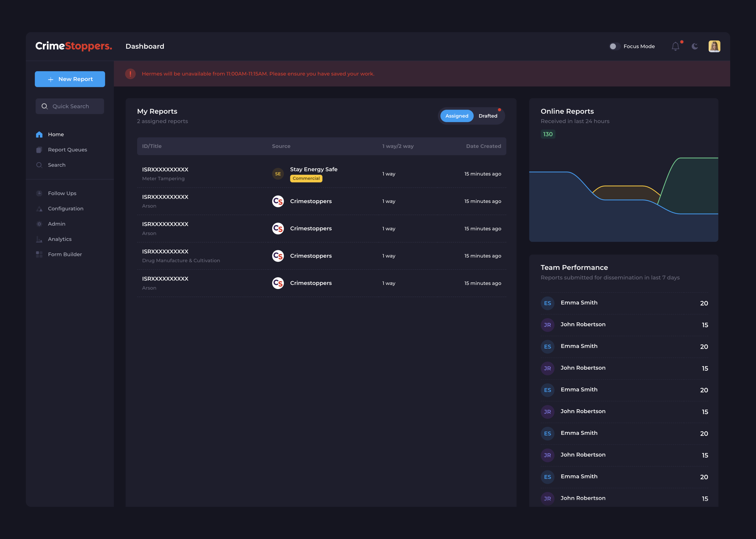Viewport: 756px width, 539px height.
Task: Click inside the Quick Search field
Action: [x=70, y=106]
